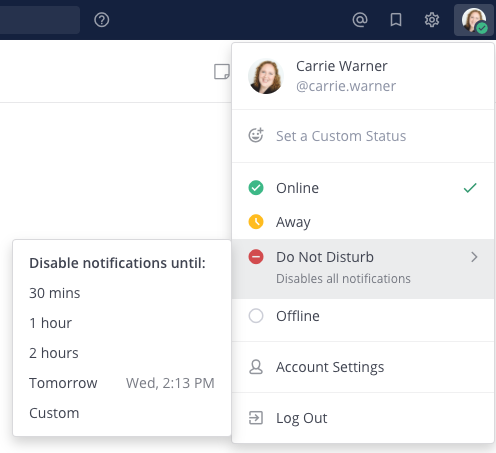The width and height of the screenshot is (496, 453).
Task: Click the Account Settings person icon
Action: (256, 367)
